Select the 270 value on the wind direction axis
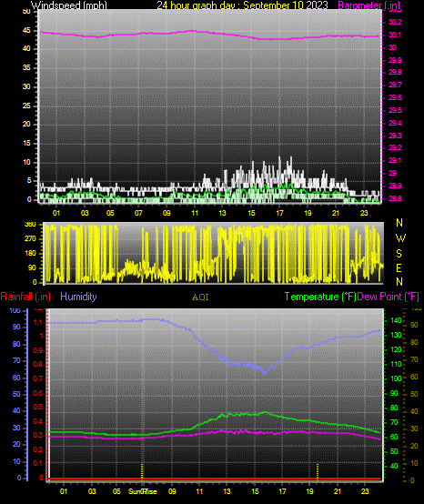 tap(31, 239)
